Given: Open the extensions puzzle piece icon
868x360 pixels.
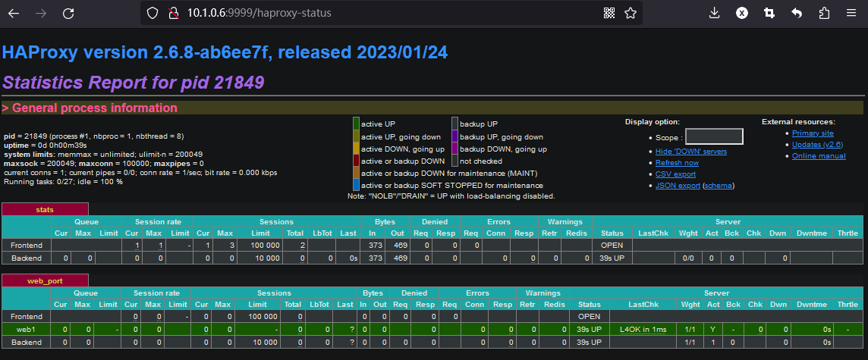Looking at the screenshot, I should tap(824, 14).
